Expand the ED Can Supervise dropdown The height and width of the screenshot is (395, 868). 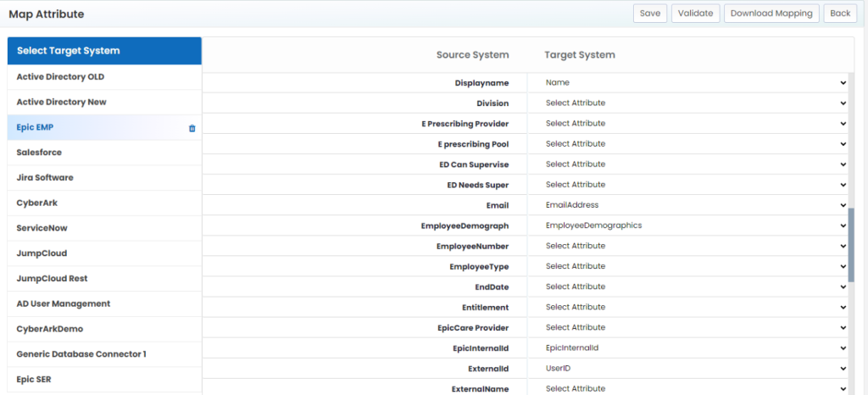688,164
